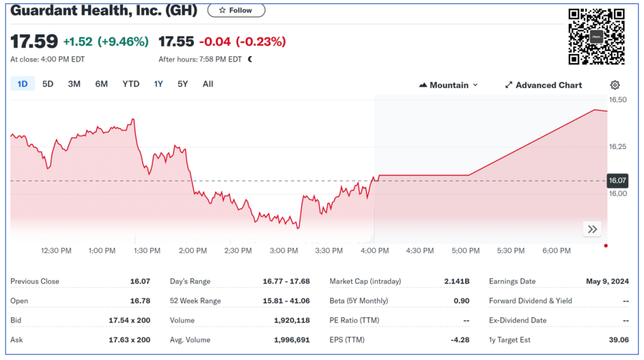The image size is (644, 360).
Task: Show the 1Y chart range
Action: [x=158, y=84]
